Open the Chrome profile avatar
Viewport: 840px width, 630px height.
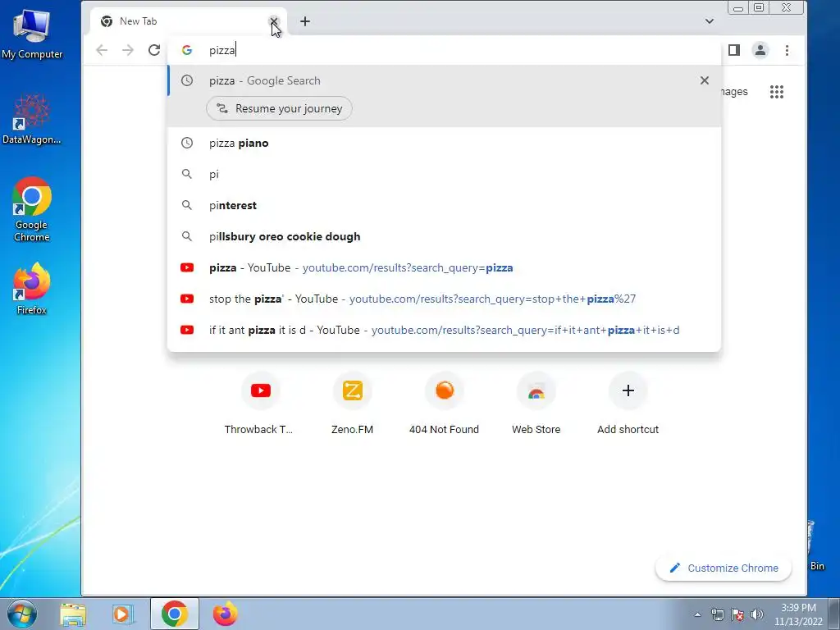(x=760, y=50)
